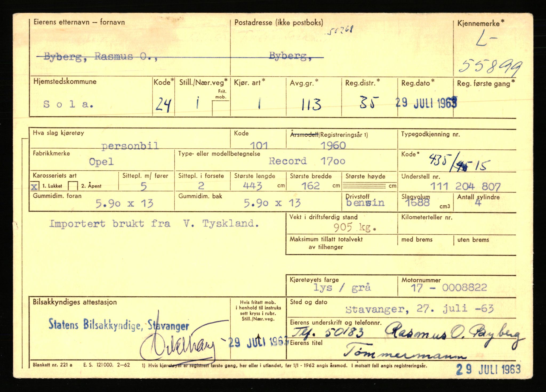Click the '1. Lukket' checked box
The image size is (546, 392).
[35, 186]
